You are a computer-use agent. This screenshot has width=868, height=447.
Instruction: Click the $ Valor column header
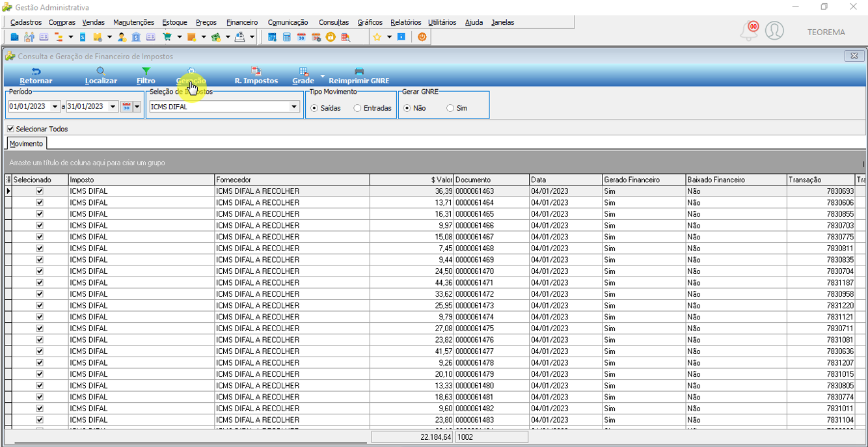pos(412,180)
